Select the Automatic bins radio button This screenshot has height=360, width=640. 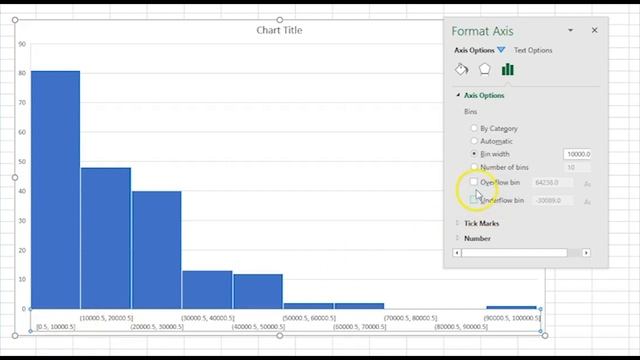pos(474,141)
